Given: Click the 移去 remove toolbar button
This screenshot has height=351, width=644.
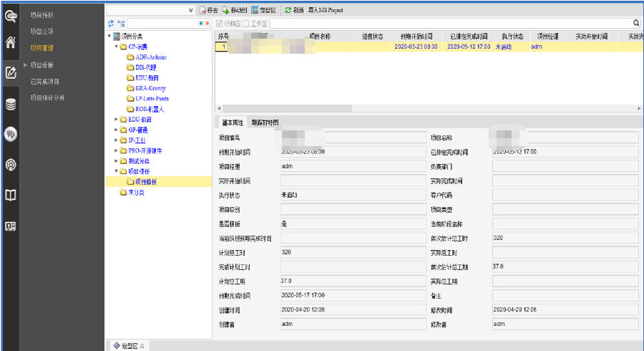Looking at the screenshot, I should pos(208,10).
